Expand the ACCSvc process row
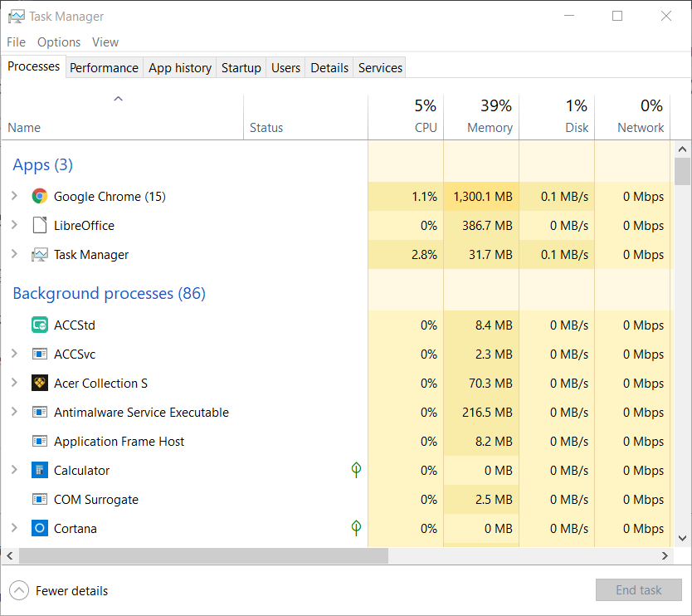Viewport: 692px width, 616px height. click(14, 354)
